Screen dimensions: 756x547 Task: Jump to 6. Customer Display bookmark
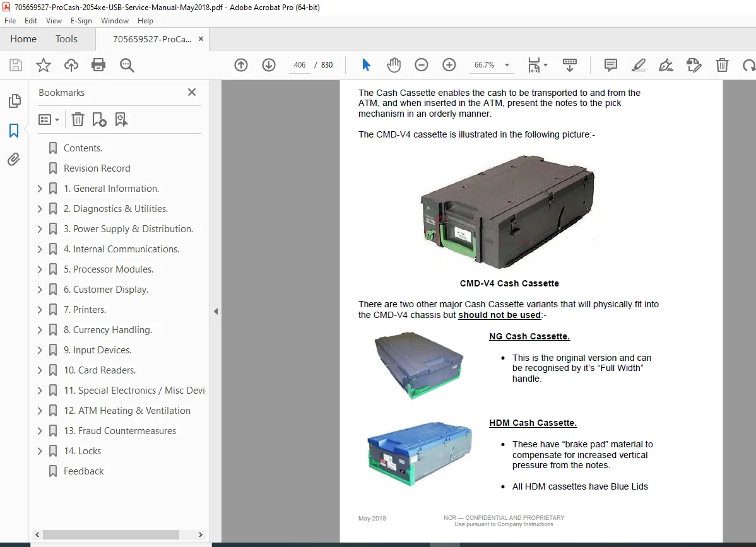click(105, 290)
